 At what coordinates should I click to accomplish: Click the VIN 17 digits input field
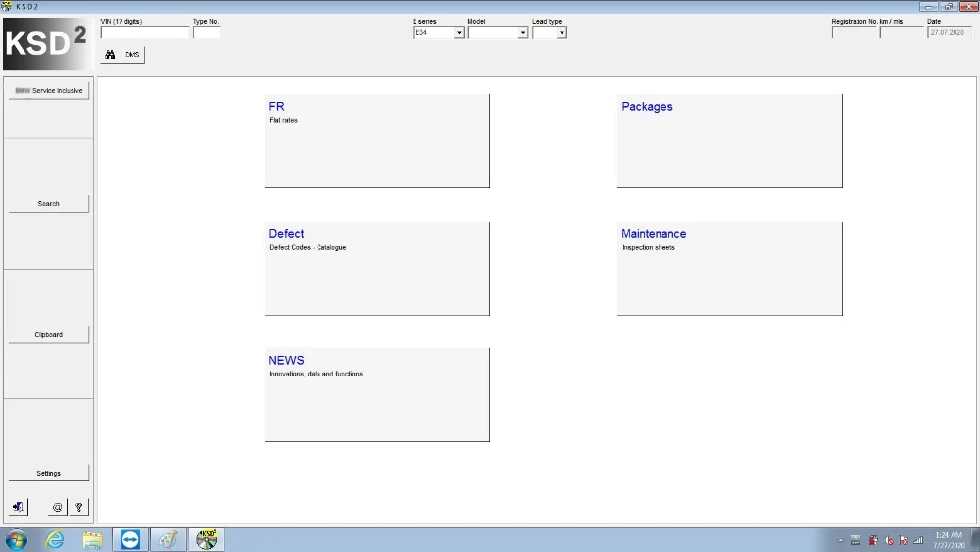click(145, 33)
